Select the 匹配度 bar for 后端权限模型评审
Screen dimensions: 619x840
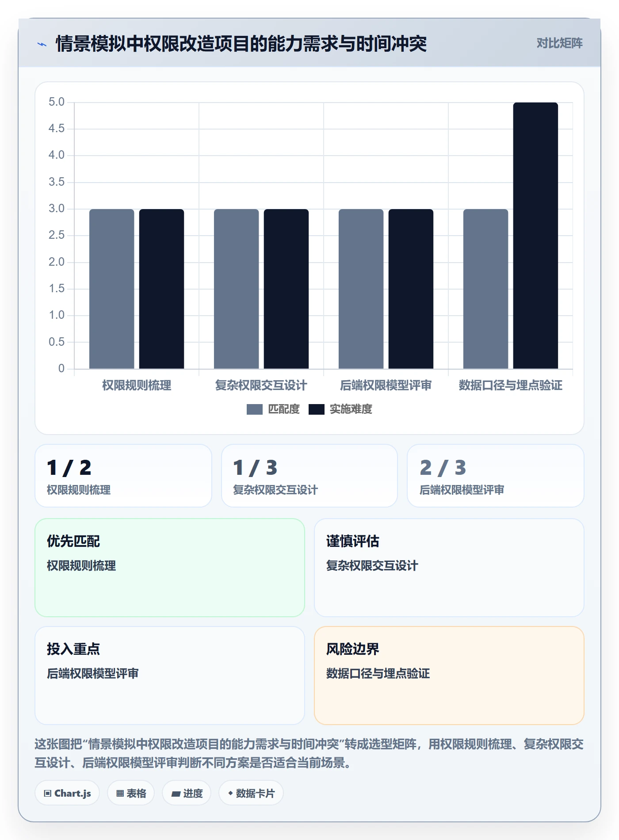[361, 289]
